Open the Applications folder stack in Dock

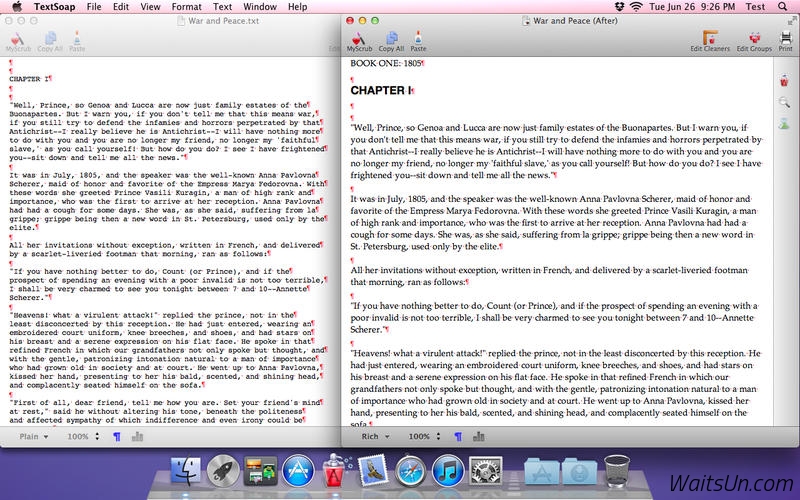[541, 471]
